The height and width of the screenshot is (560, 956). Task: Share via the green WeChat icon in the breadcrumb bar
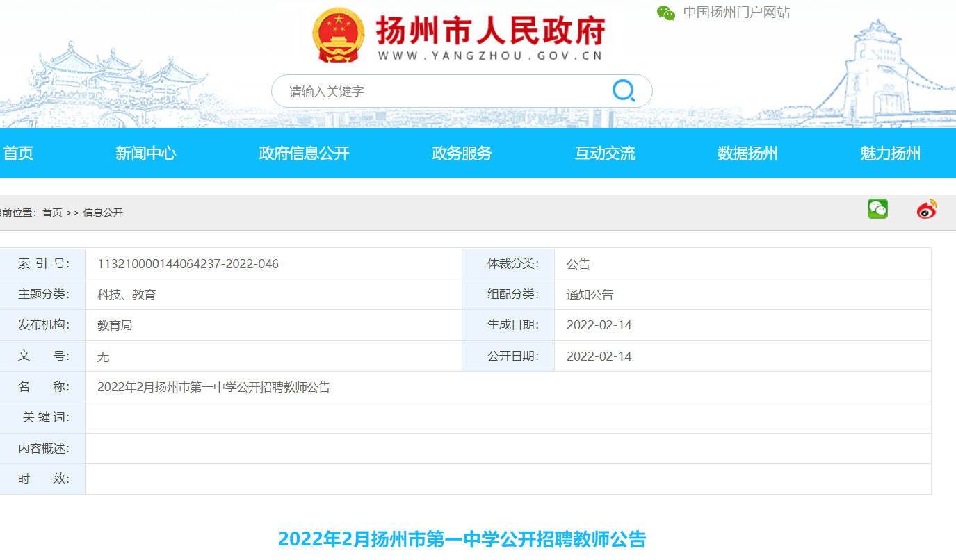(877, 209)
